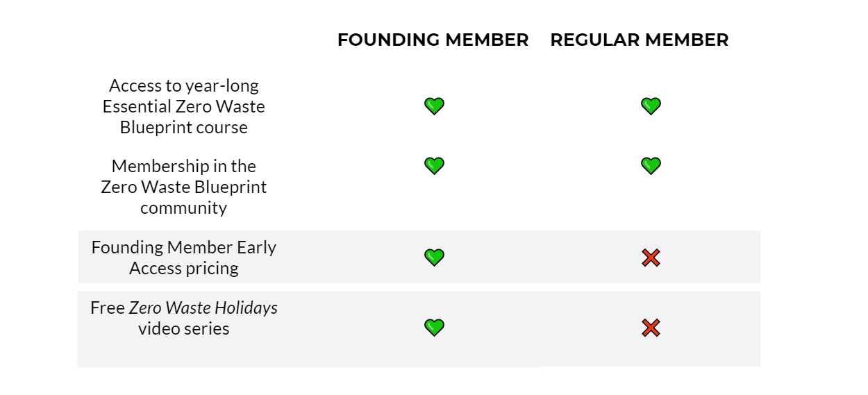The image size is (868, 395).
Task: Click Founding Member Early Access pricing label
Action: (184, 258)
